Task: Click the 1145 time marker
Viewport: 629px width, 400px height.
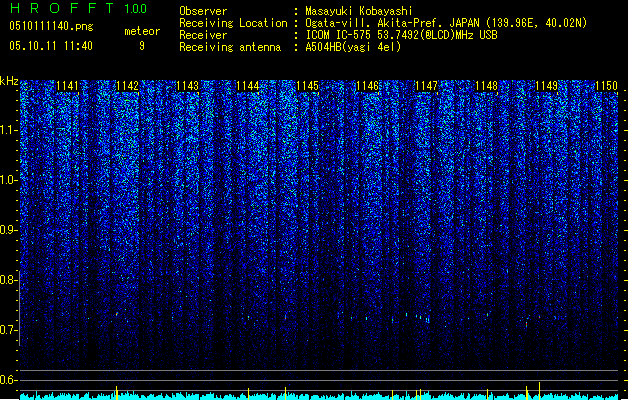Action: (307, 86)
